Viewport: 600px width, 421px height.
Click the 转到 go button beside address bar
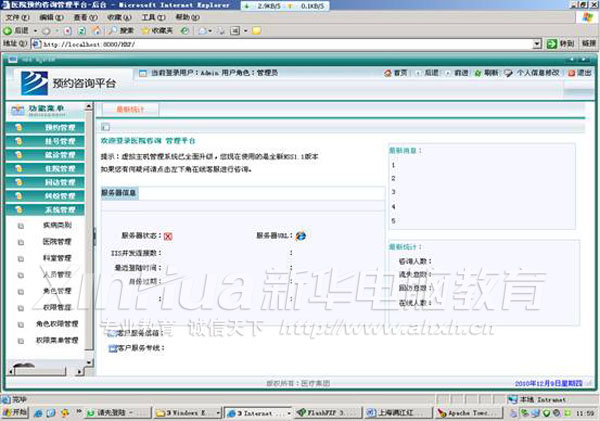pos(561,44)
